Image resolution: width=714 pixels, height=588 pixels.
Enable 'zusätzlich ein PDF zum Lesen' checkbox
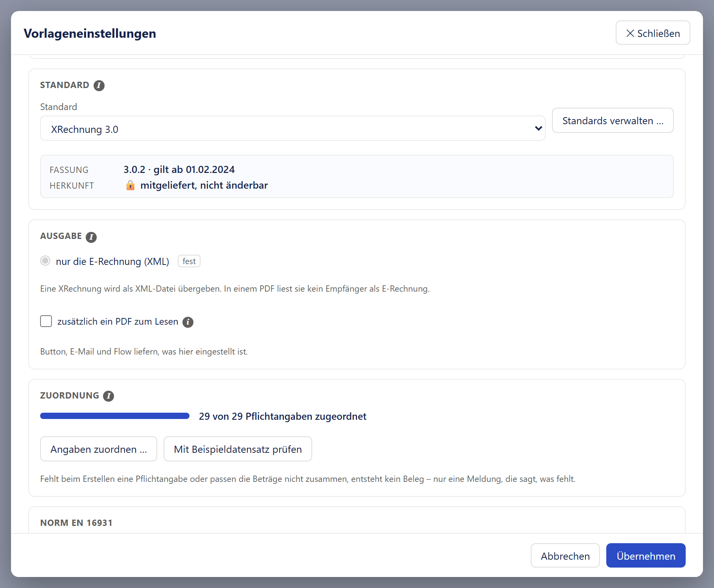[46, 321]
